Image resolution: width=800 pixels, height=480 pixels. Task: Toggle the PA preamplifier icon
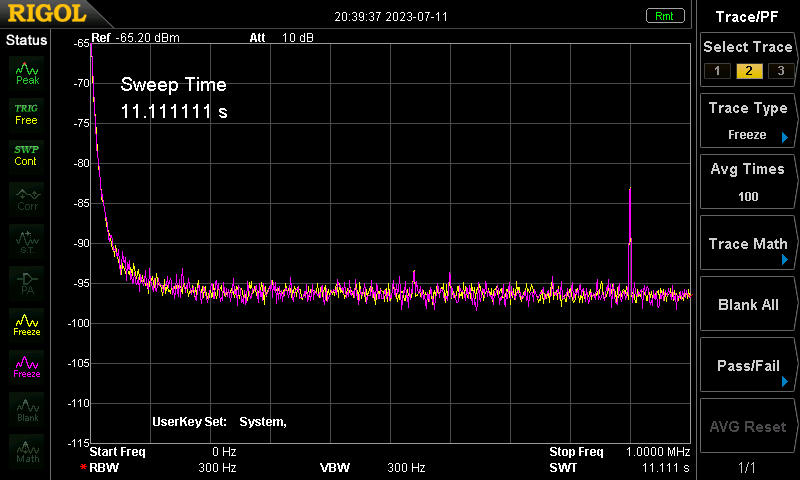27,283
